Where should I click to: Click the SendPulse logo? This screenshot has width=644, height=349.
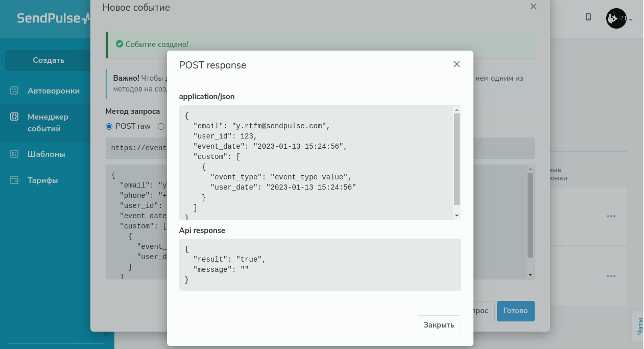point(53,18)
